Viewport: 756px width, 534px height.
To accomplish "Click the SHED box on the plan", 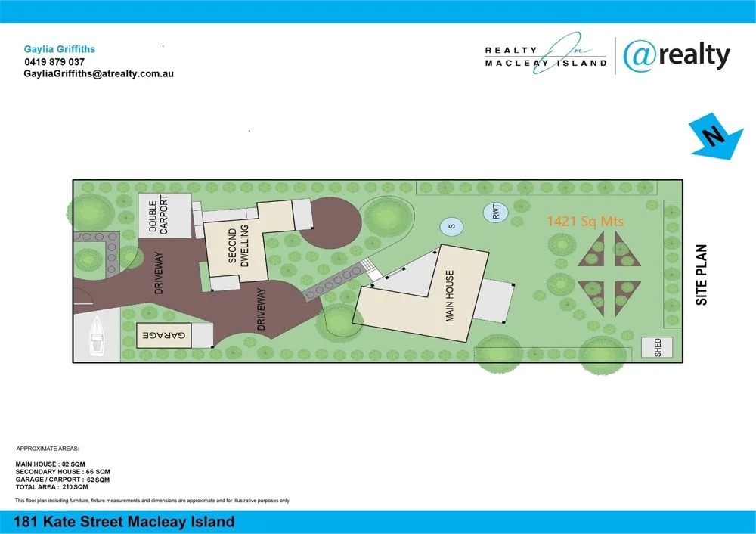I will 657,347.
